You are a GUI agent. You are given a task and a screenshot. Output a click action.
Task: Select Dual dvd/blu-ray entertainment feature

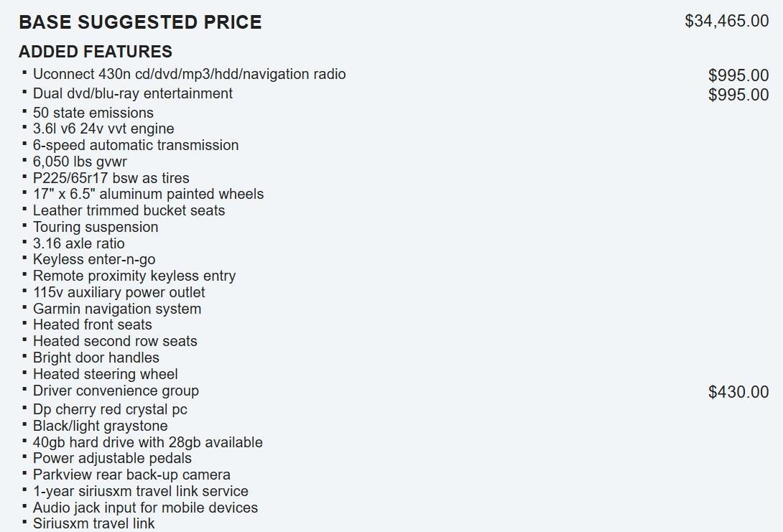tap(133, 93)
